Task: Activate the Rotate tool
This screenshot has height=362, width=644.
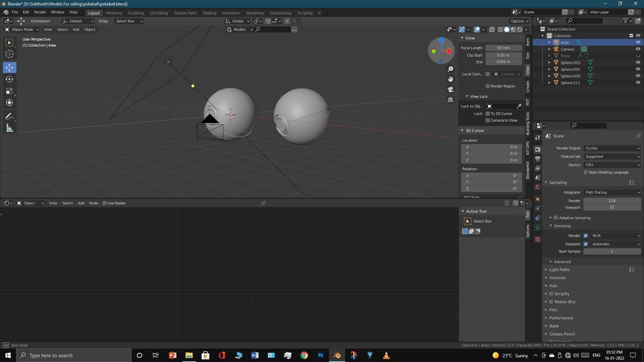Action: click(9, 79)
